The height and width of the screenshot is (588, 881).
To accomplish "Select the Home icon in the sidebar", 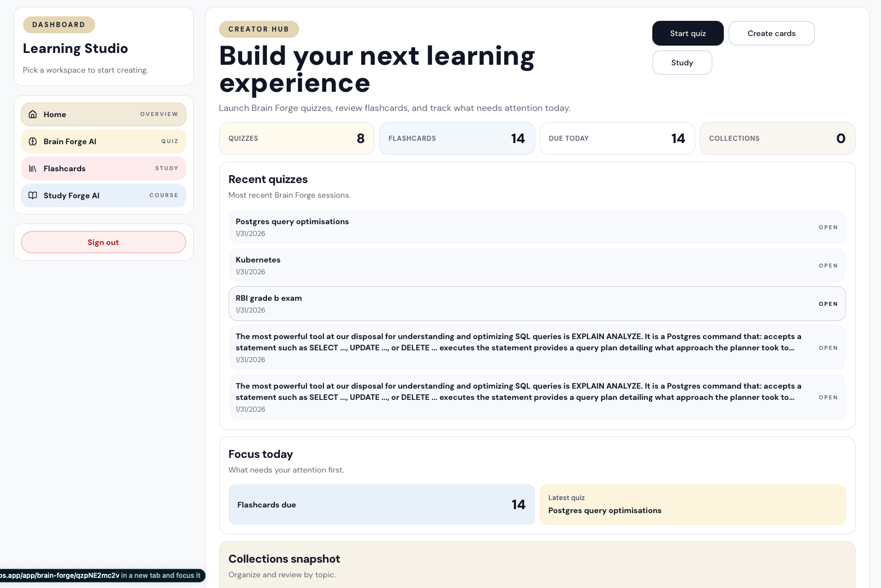I will click(x=33, y=114).
